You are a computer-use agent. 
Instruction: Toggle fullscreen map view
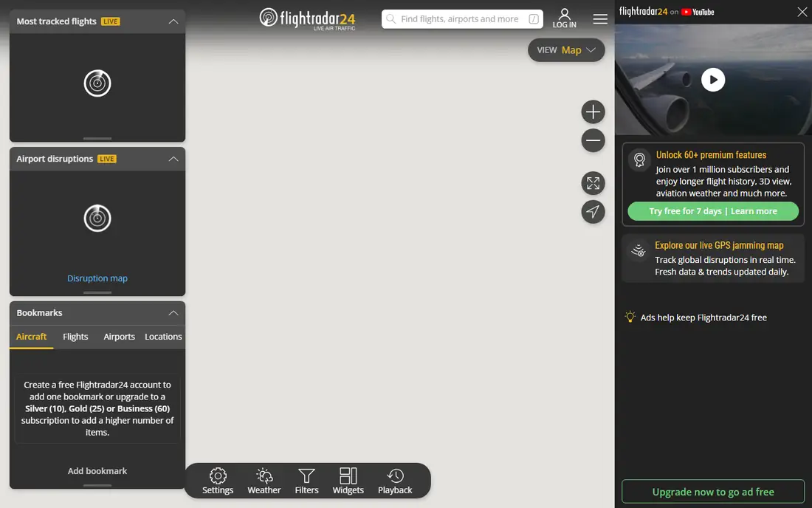[593, 183]
